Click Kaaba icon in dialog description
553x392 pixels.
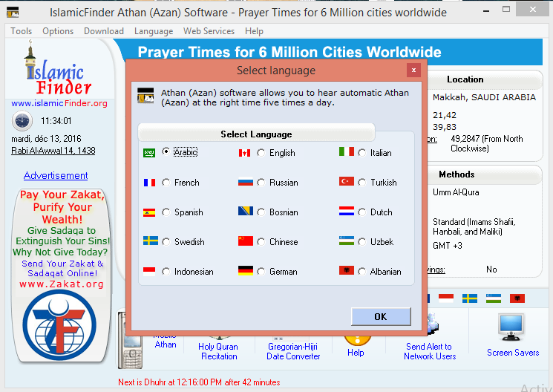coord(145,96)
